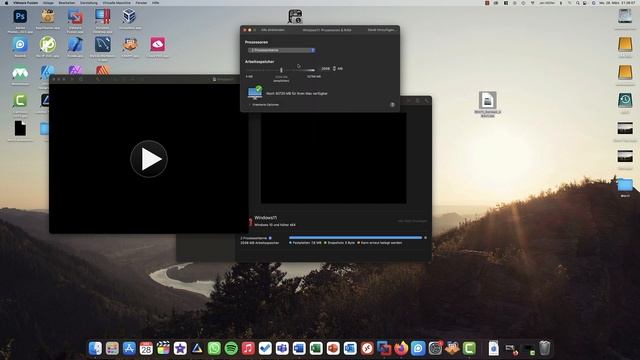Start the virtual machine with the large play button
The image size is (640, 360).
[149, 159]
